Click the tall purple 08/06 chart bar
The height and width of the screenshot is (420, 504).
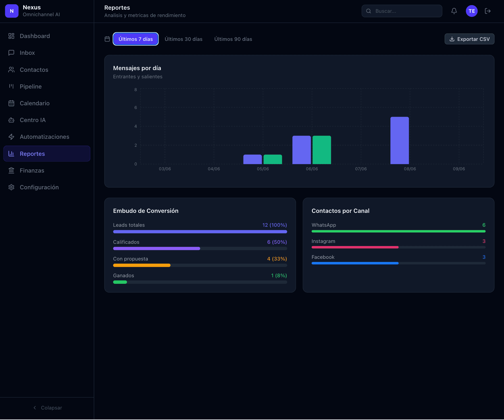[x=399, y=140]
